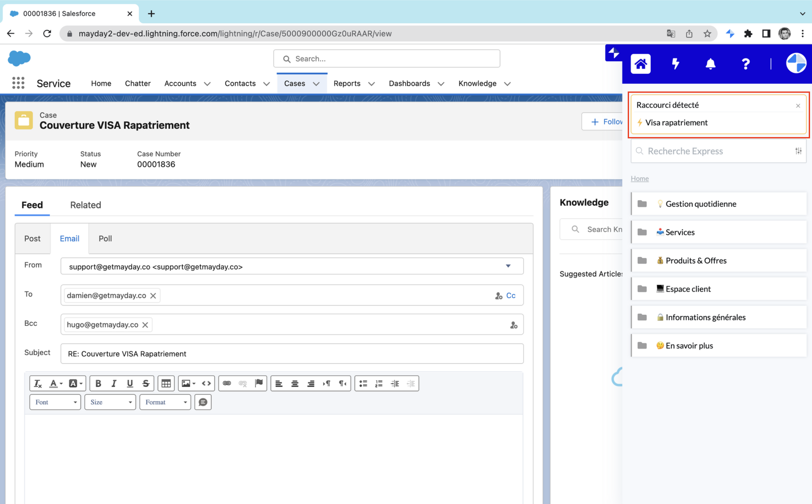The image size is (812, 504).
Task: Click the anchor flag icon in the toolbar
Action: coord(259,383)
